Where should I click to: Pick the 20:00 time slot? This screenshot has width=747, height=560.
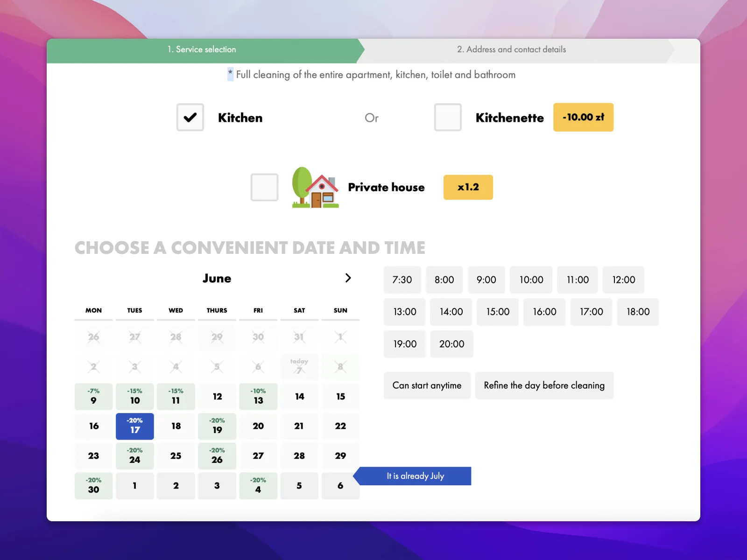tap(451, 344)
